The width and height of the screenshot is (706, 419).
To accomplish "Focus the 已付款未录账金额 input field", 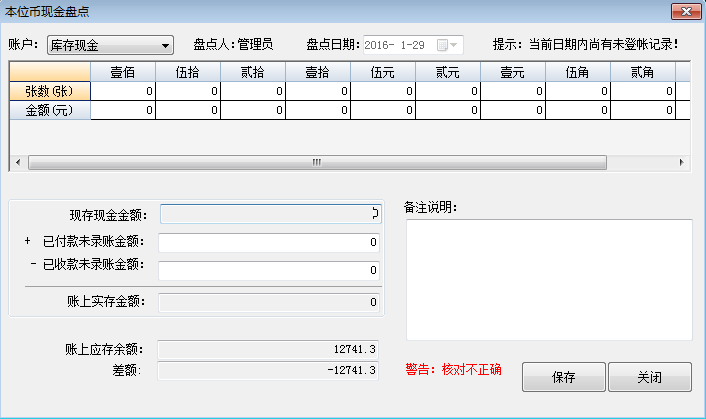I will click(268, 242).
